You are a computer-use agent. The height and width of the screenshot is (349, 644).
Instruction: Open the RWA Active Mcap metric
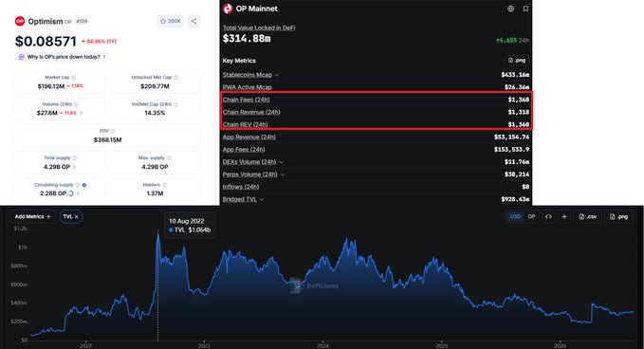pos(248,87)
